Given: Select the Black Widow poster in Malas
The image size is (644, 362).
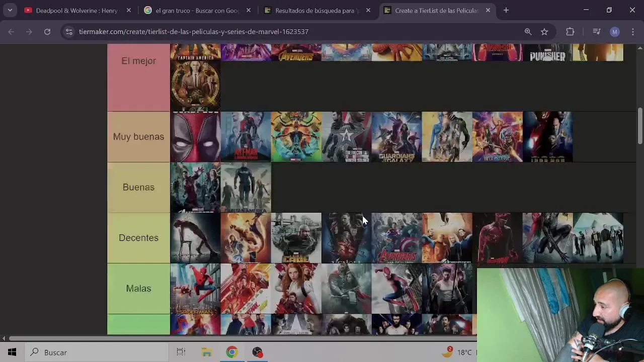Looking at the screenshot, I should 296,289.
